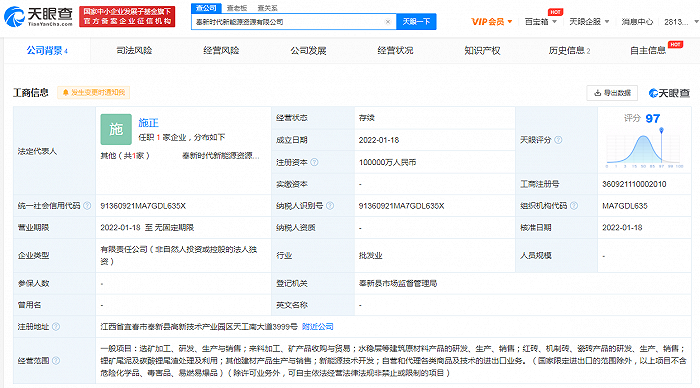Click the industry value 批发业
700x388 pixels.
pos(371,255)
